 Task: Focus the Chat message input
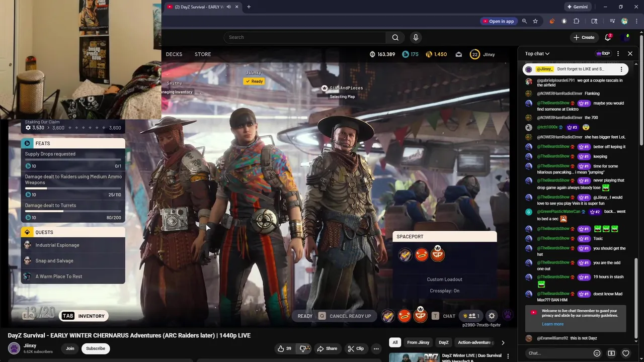(557, 353)
